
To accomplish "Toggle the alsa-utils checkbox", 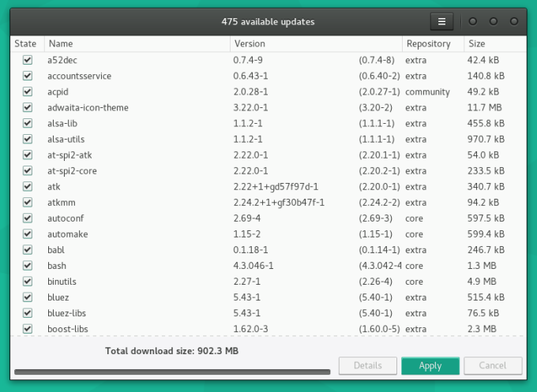I will (x=28, y=139).
